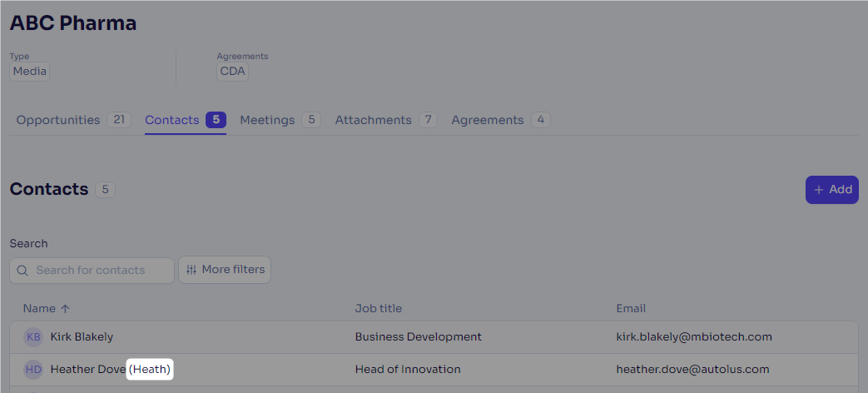The image size is (868, 393).
Task: Click the sliders icon on More filters
Action: [191, 270]
